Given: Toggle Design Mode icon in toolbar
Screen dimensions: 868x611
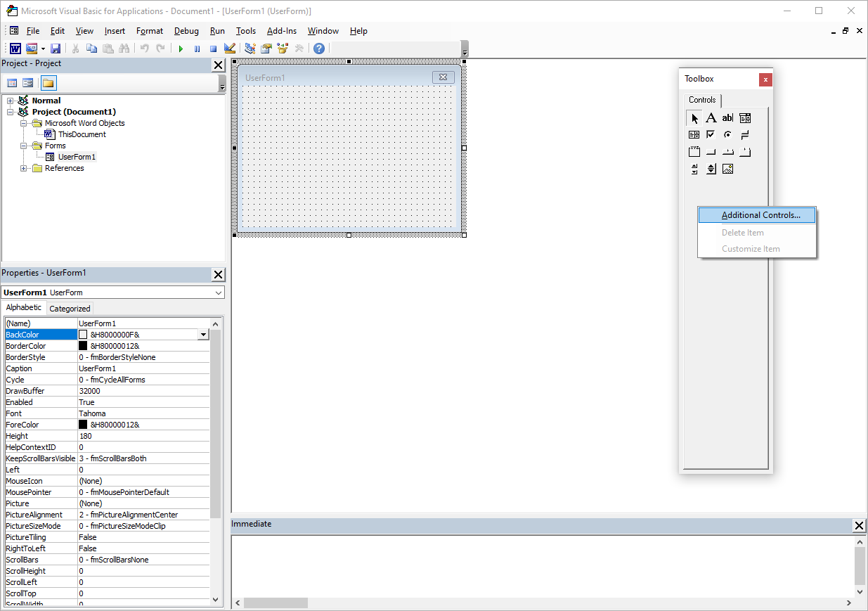Looking at the screenshot, I should (230, 49).
